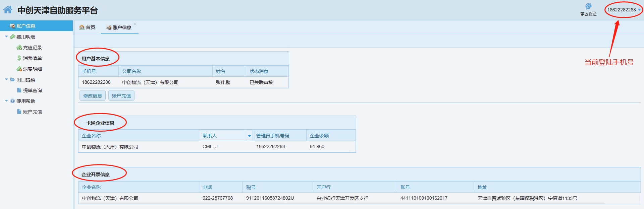
Task: Open the 18622282288 user dropdown menu
Action: point(639,10)
